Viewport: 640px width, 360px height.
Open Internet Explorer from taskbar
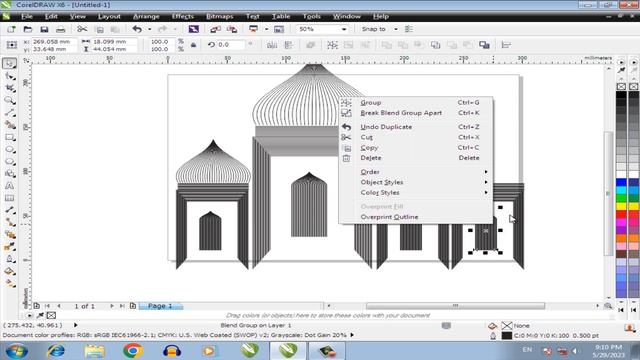[x=56, y=351]
